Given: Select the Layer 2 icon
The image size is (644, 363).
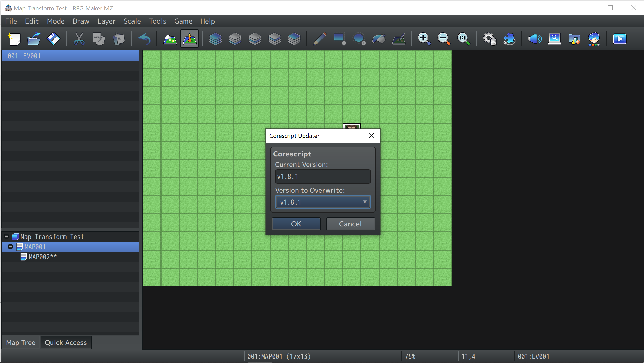Looking at the screenshot, I should pos(255,39).
